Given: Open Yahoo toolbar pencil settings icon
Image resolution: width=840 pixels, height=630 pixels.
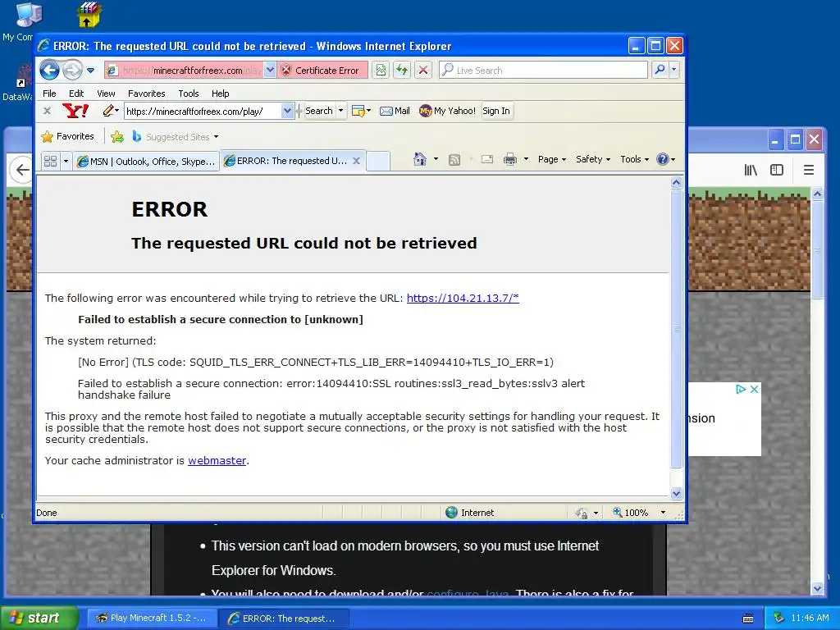Looking at the screenshot, I should point(111,111).
